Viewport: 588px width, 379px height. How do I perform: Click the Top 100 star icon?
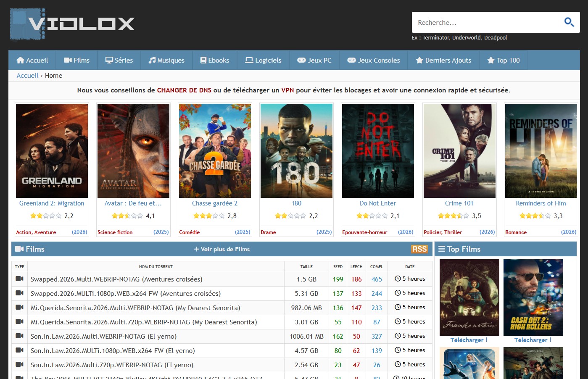pos(491,60)
